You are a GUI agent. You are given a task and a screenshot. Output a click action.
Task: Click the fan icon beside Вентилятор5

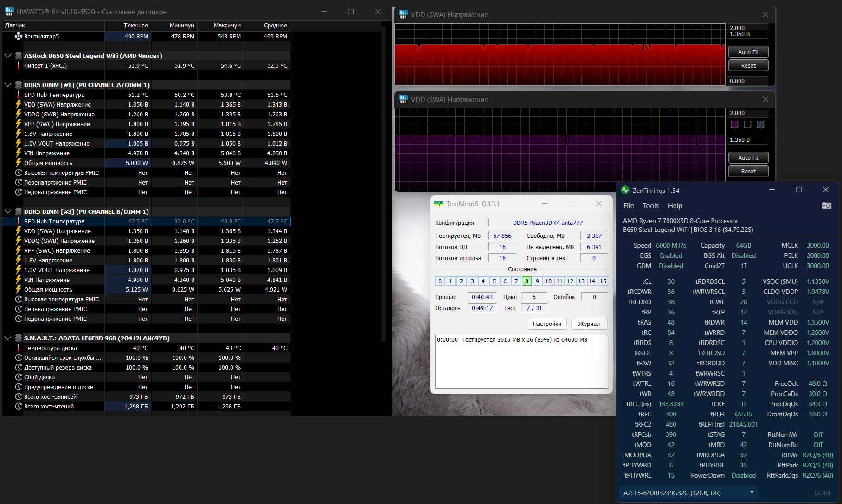point(19,36)
